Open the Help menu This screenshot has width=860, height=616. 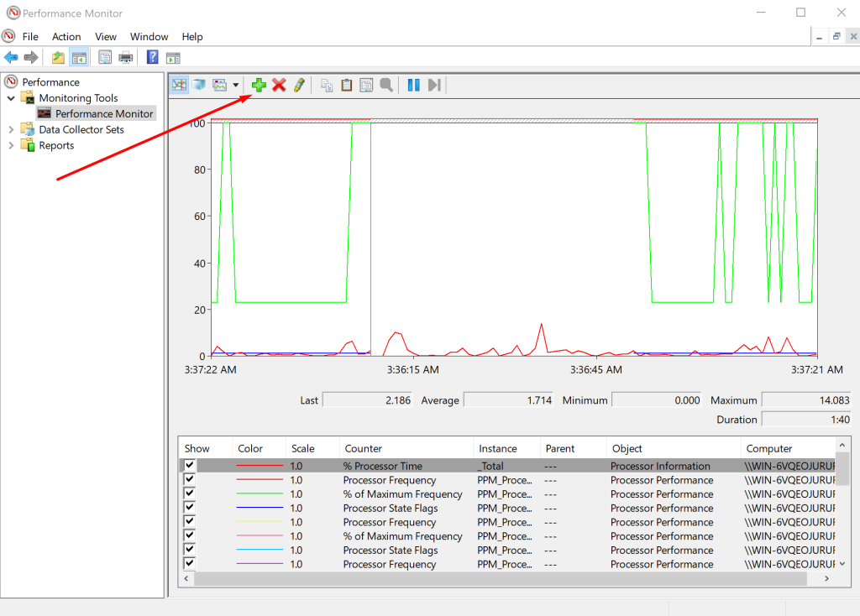coord(192,37)
